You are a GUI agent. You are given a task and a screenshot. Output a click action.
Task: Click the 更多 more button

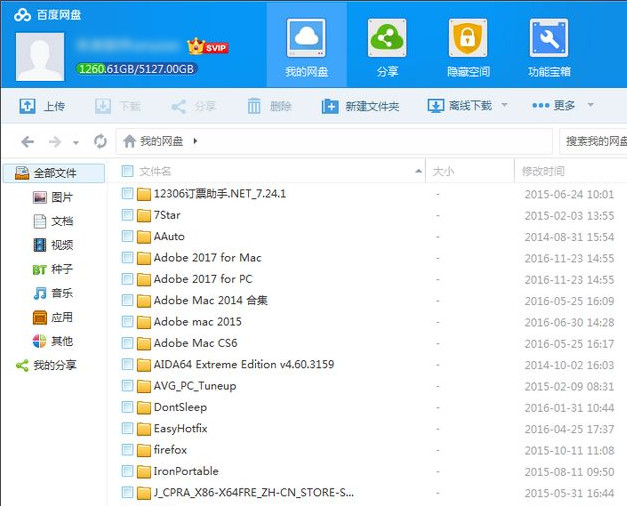(x=553, y=106)
